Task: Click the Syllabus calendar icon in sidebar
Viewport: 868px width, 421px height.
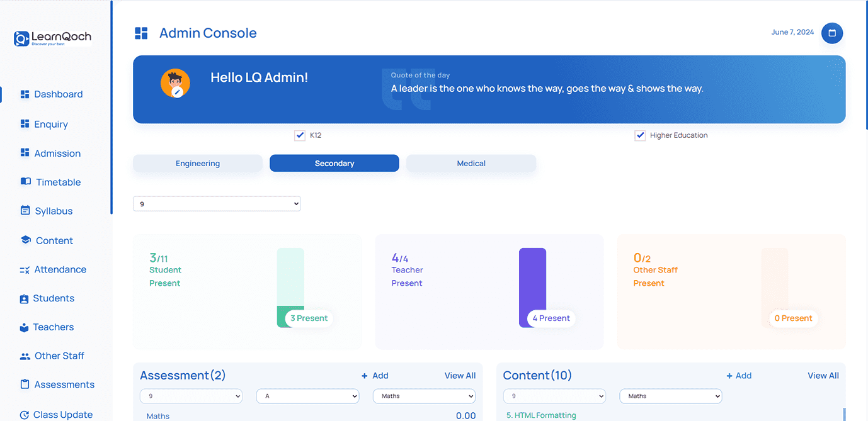Action: coord(25,211)
